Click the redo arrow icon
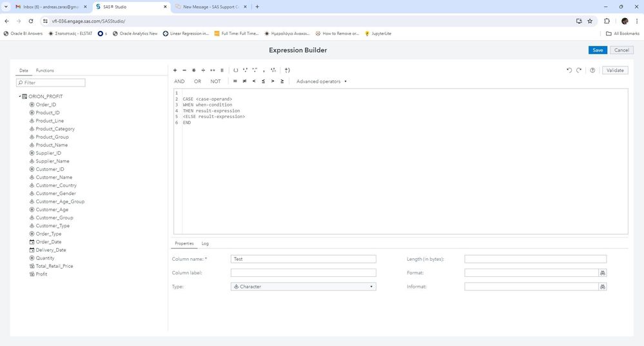This screenshot has width=644, height=346. pos(579,70)
